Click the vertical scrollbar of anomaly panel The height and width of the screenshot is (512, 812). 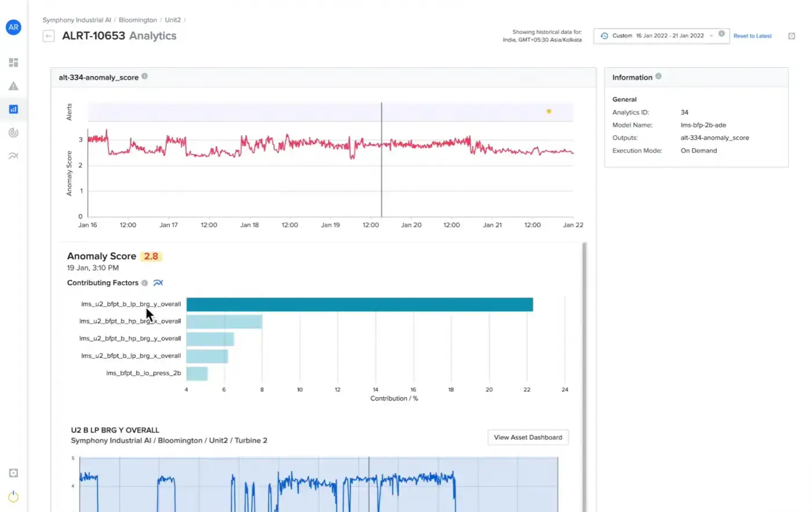pos(584,348)
